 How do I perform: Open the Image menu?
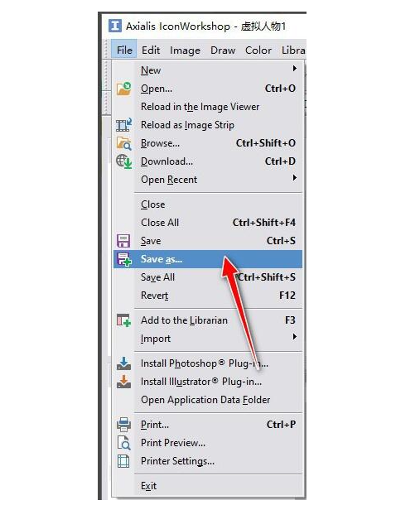[x=185, y=50]
